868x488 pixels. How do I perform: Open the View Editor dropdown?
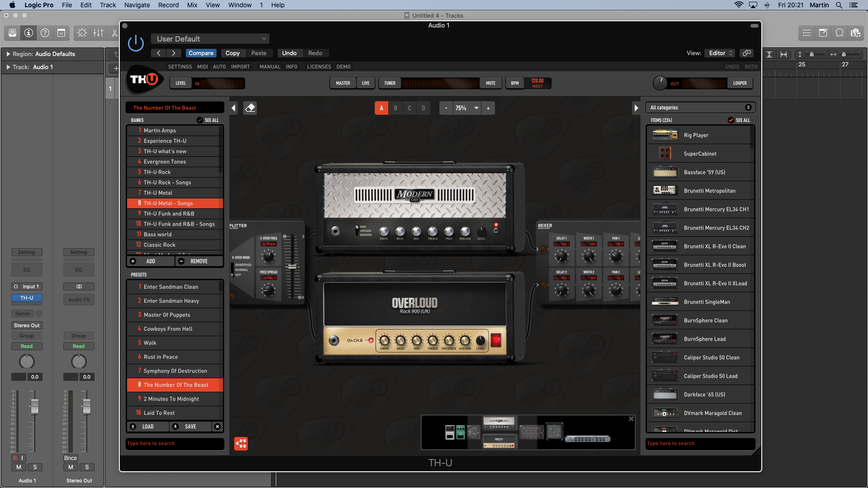point(720,53)
